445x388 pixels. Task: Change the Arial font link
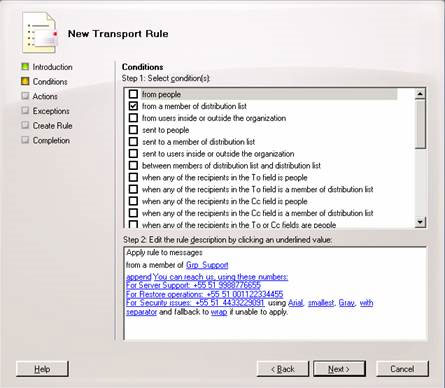(x=296, y=303)
